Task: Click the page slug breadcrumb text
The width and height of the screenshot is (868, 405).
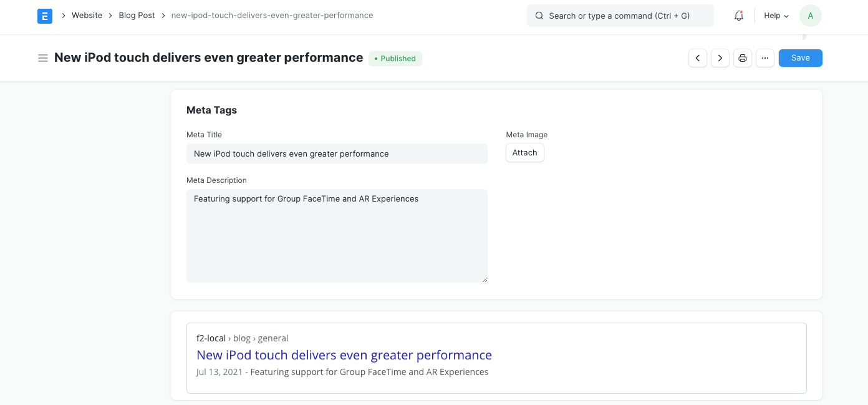Action: coord(272,16)
